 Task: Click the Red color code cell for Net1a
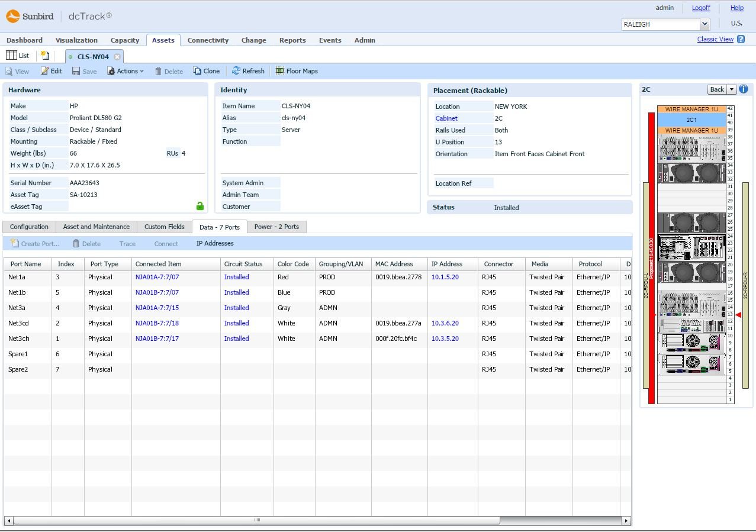283,277
